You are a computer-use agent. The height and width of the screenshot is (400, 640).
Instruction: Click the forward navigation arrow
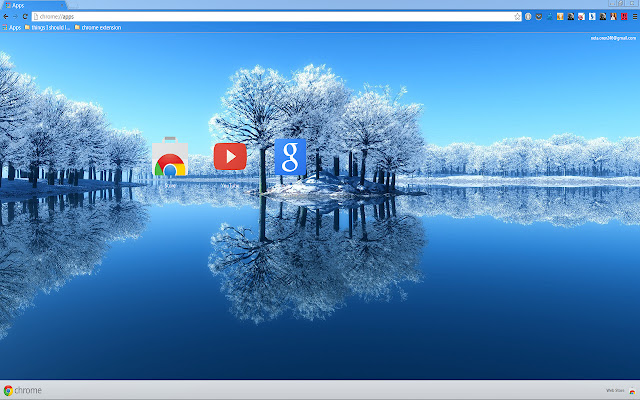click(x=15, y=16)
